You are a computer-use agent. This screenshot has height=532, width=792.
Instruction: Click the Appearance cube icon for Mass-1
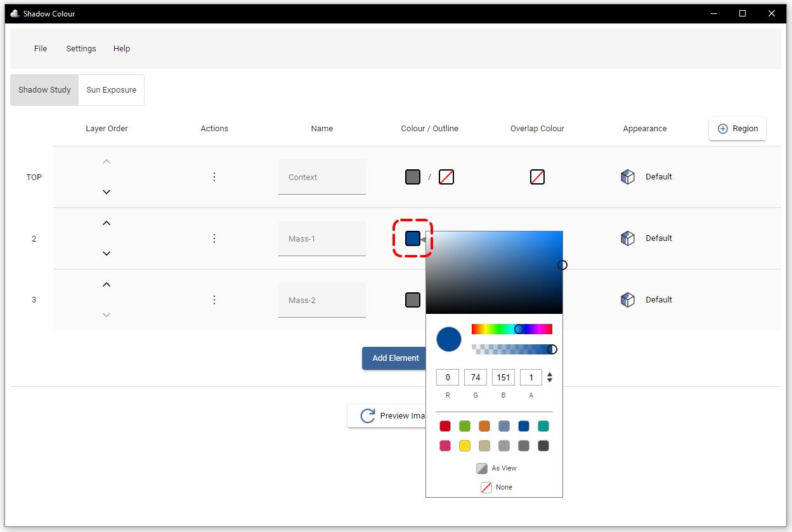coord(628,238)
